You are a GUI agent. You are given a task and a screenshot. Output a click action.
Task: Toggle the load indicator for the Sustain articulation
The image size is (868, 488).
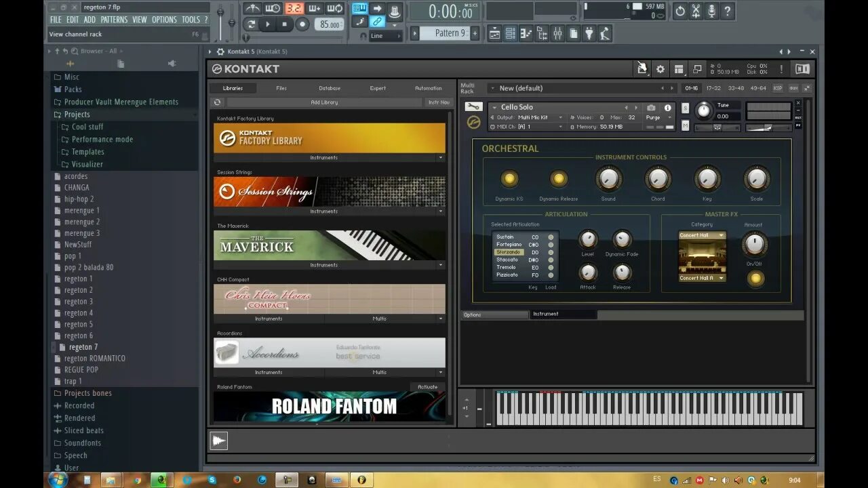click(551, 237)
